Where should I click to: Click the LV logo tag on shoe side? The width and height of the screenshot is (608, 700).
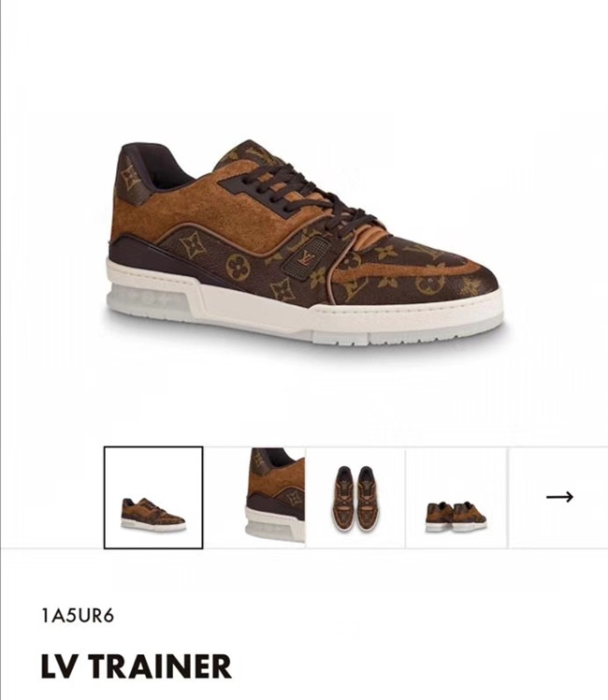pos(306,257)
